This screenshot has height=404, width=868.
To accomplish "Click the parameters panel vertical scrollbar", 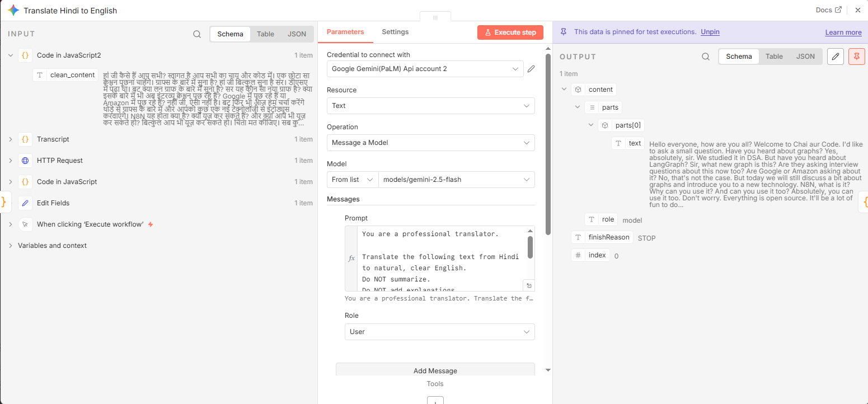I will tap(547, 134).
